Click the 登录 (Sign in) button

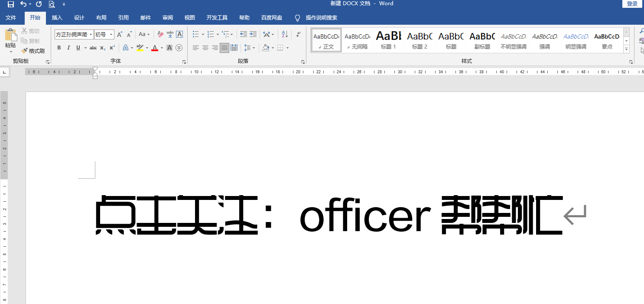[632, 4]
